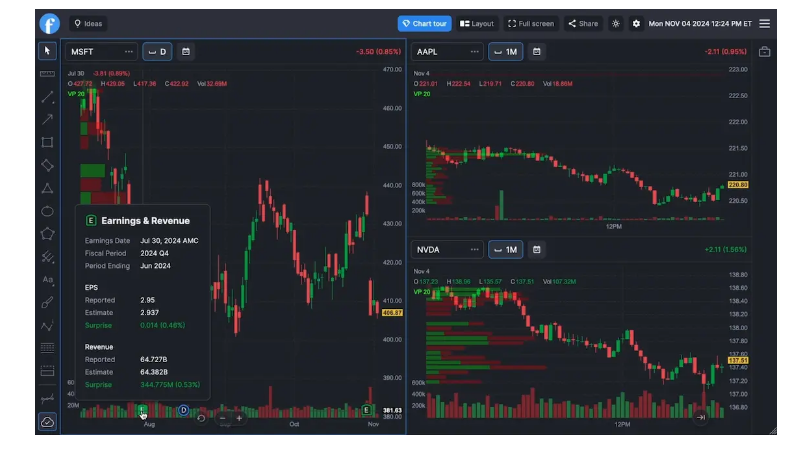Toggle light/dark theme sun icon

coord(615,24)
